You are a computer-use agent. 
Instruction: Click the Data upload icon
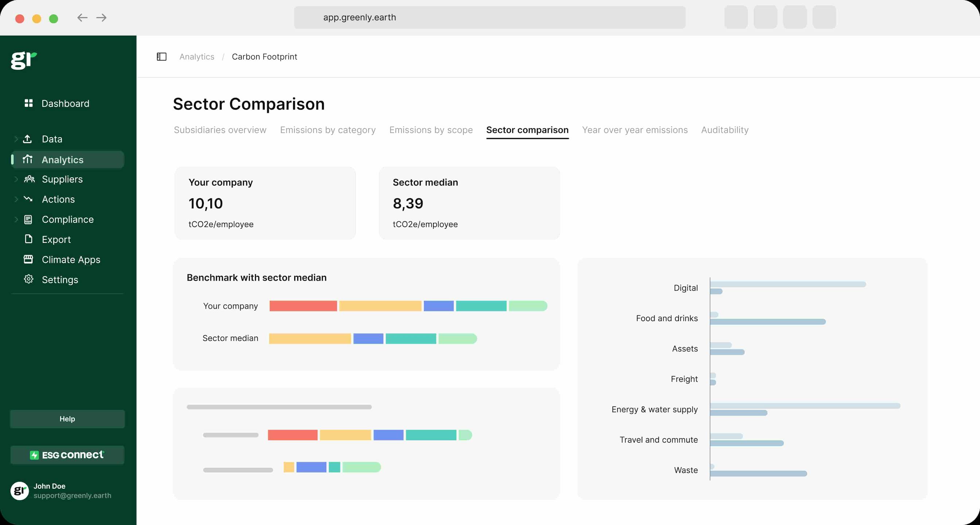pos(27,139)
